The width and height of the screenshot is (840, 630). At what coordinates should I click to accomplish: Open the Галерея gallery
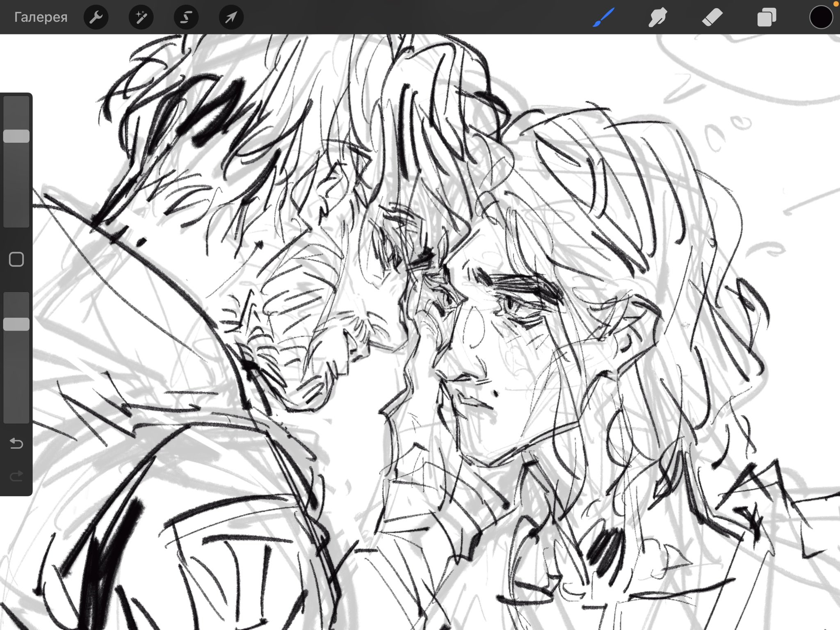pos(41,17)
